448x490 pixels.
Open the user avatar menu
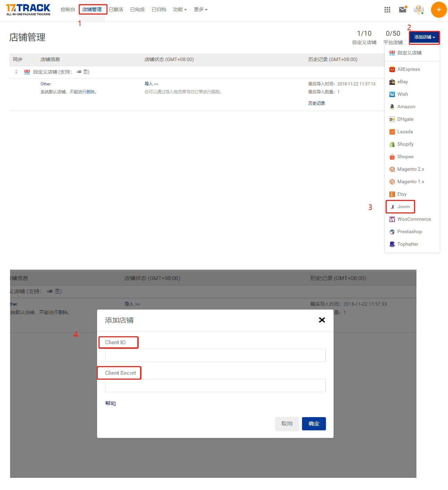419,10
